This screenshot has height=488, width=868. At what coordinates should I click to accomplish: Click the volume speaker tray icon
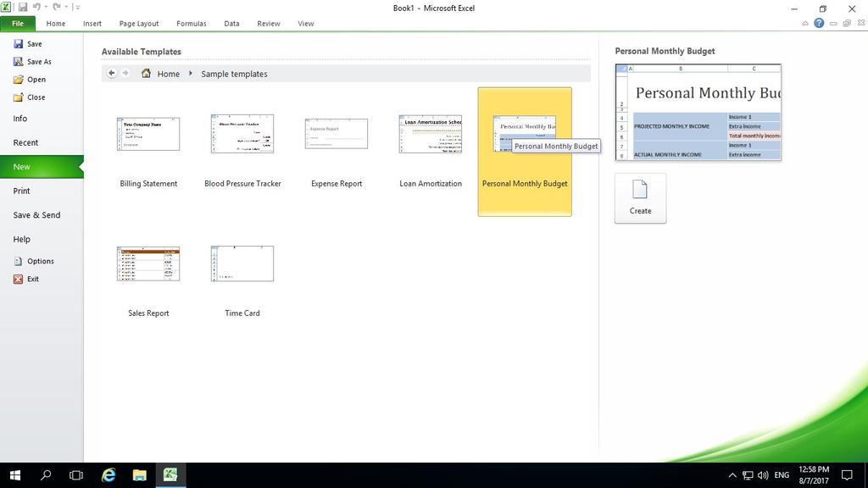[763, 475]
